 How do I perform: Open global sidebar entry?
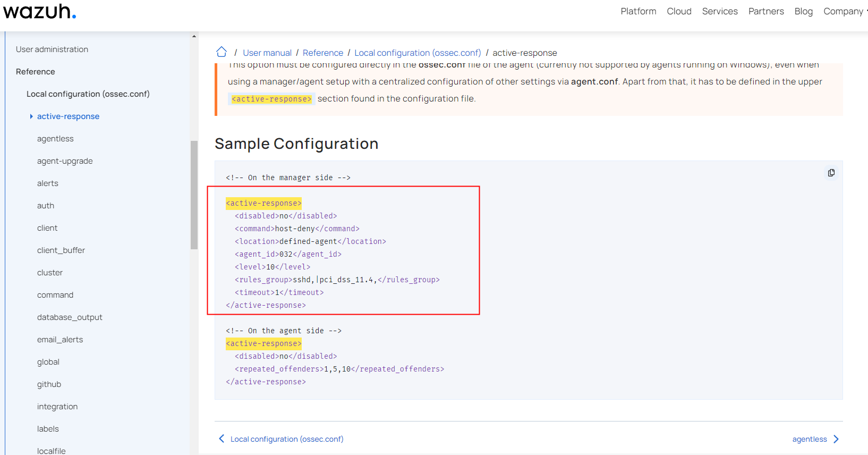point(48,362)
